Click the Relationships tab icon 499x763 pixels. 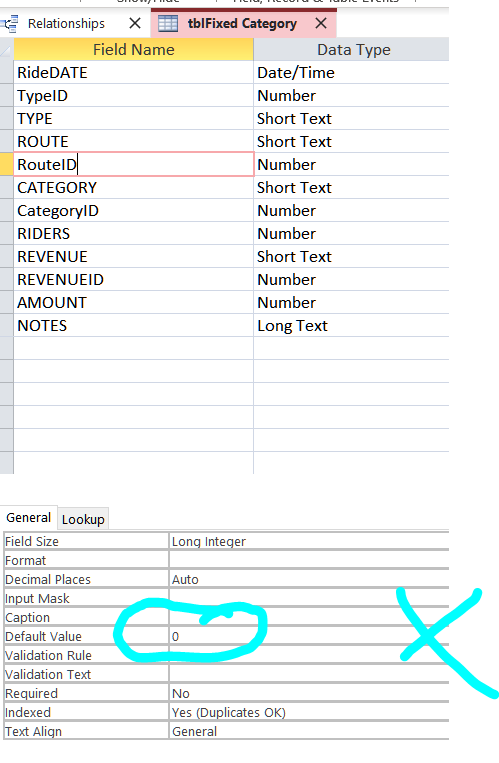(10, 23)
